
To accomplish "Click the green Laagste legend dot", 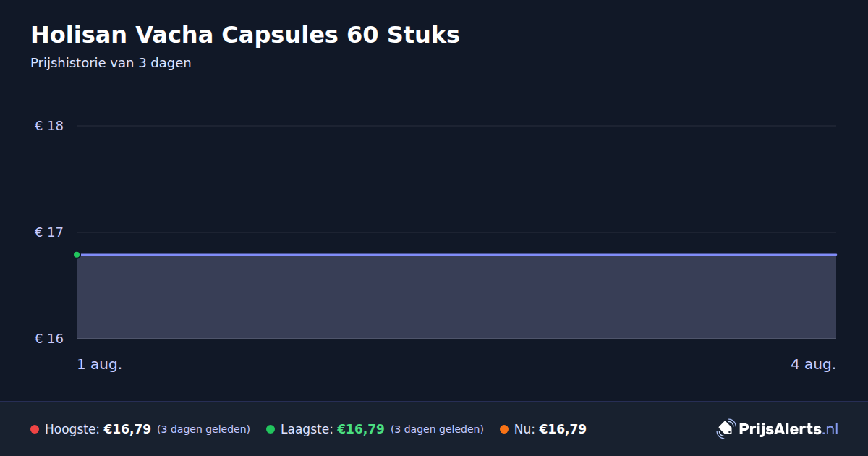I will [271, 429].
